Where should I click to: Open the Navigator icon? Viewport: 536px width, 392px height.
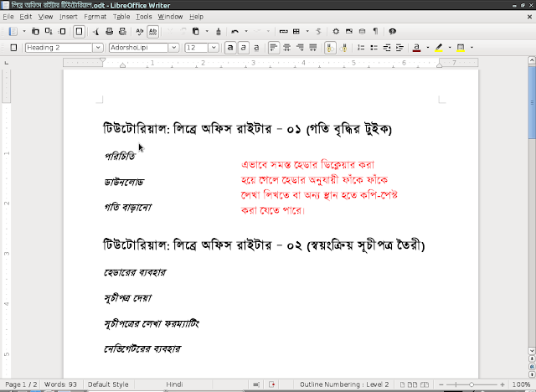(x=336, y=32)
